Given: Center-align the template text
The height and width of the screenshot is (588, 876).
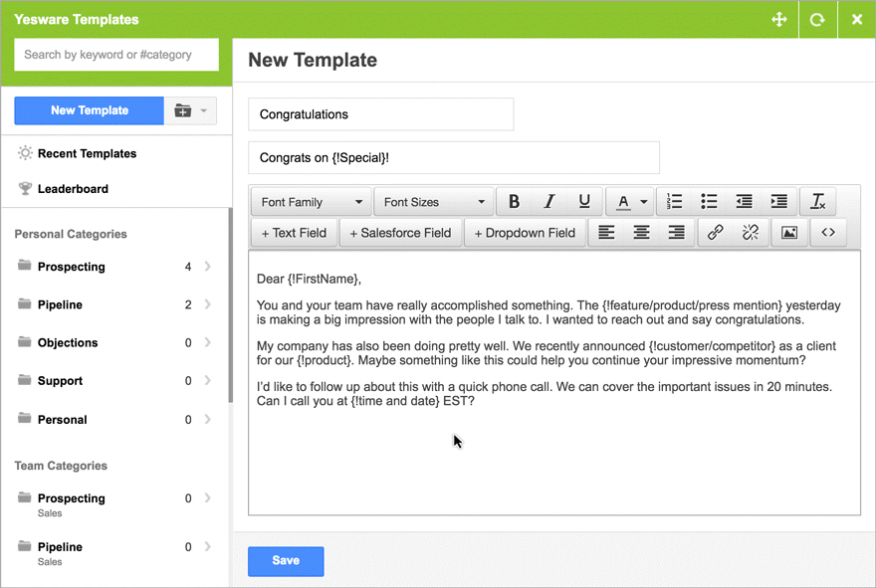Looking at the screenshot, I should (642, 233).
